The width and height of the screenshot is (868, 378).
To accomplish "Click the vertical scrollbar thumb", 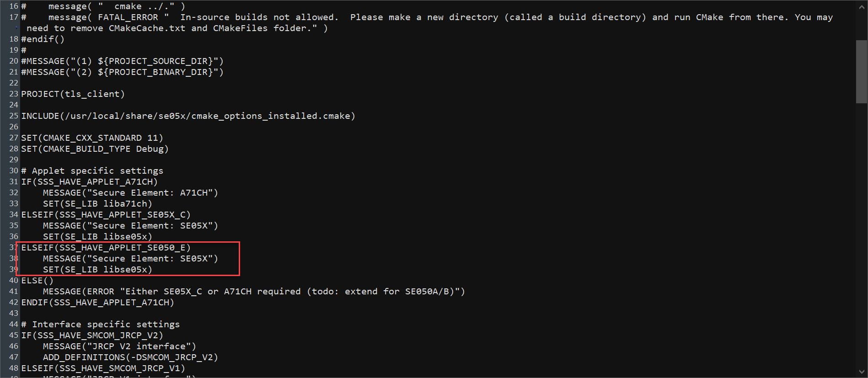I will point(862,71).
